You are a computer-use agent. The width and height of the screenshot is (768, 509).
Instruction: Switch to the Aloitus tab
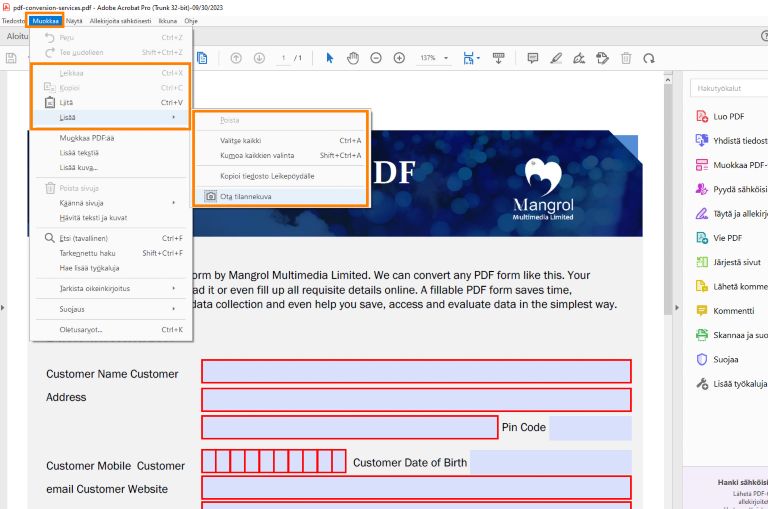(17, 36)
